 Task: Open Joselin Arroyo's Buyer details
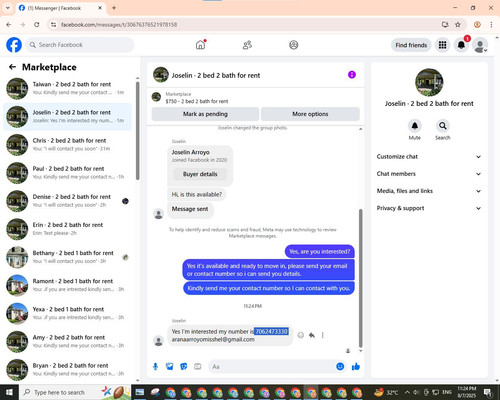[x=200, y=174]
